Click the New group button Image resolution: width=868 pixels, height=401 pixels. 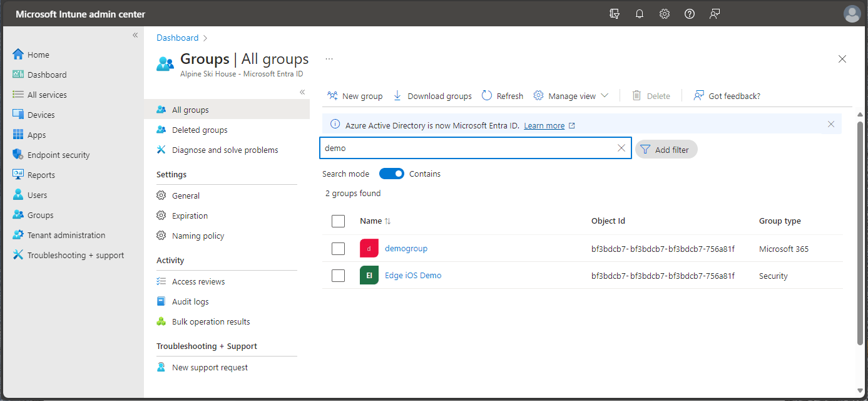(x=355, y=95)
